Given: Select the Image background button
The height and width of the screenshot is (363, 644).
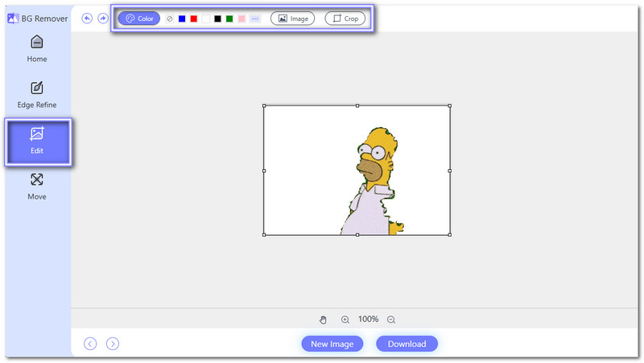Looking at the screenshot, I should (x=293, y=19).
